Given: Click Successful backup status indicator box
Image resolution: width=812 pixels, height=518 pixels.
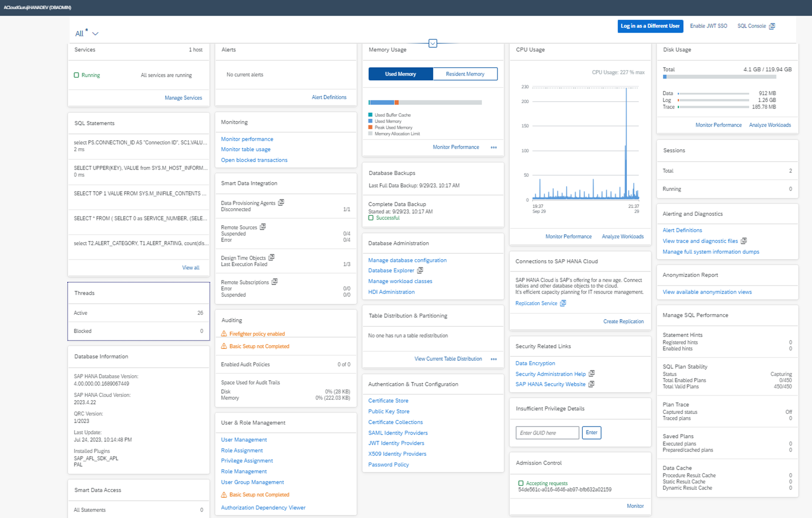Looking at the screenshot, I should [371, 218].
